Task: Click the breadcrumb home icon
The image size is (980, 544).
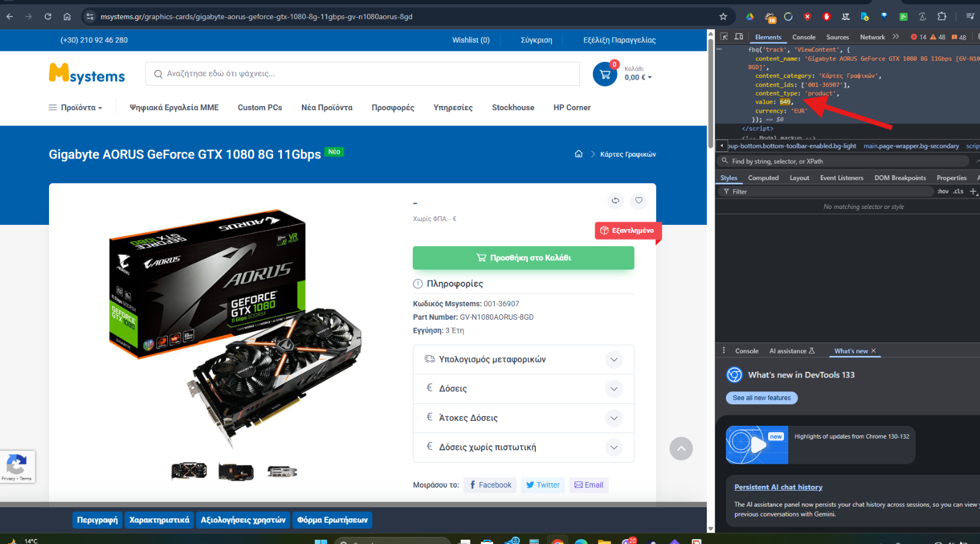Action: tap(579, 154)
